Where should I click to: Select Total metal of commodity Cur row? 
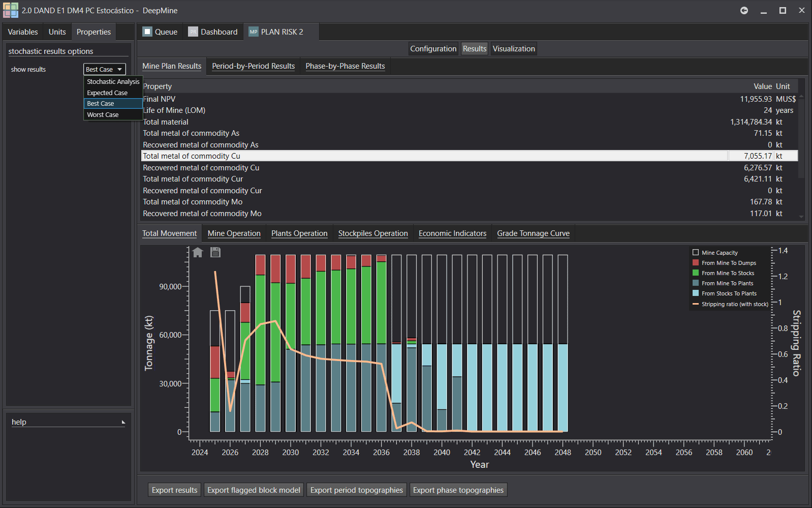click(x=470, y=179)
